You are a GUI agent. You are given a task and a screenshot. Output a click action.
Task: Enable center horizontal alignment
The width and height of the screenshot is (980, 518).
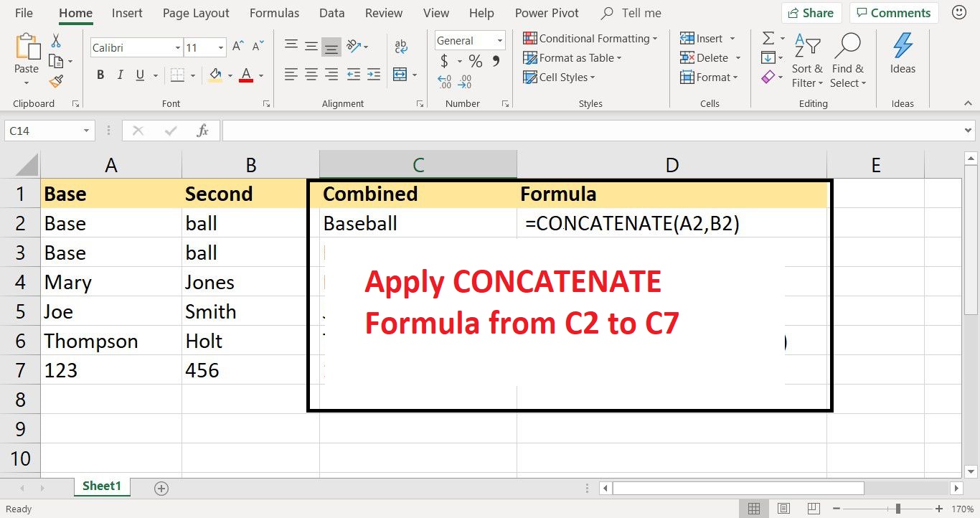tap(311, 75)
